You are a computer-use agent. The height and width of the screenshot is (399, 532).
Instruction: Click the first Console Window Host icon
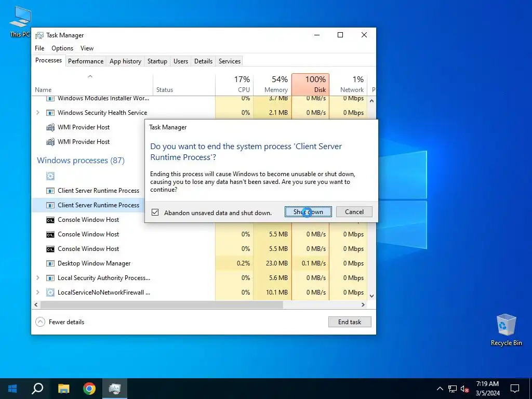[50, 220]
